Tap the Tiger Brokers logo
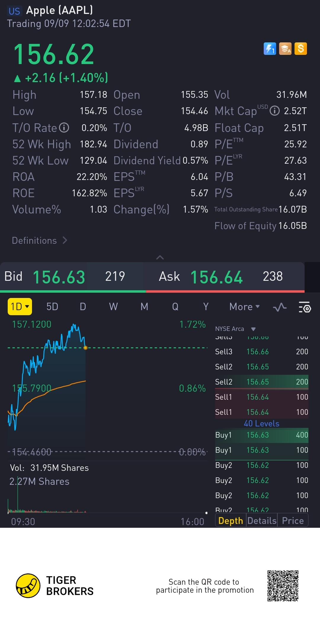This screenshot has height=644, width=320. pyautogui.click(x=28, y=586)
